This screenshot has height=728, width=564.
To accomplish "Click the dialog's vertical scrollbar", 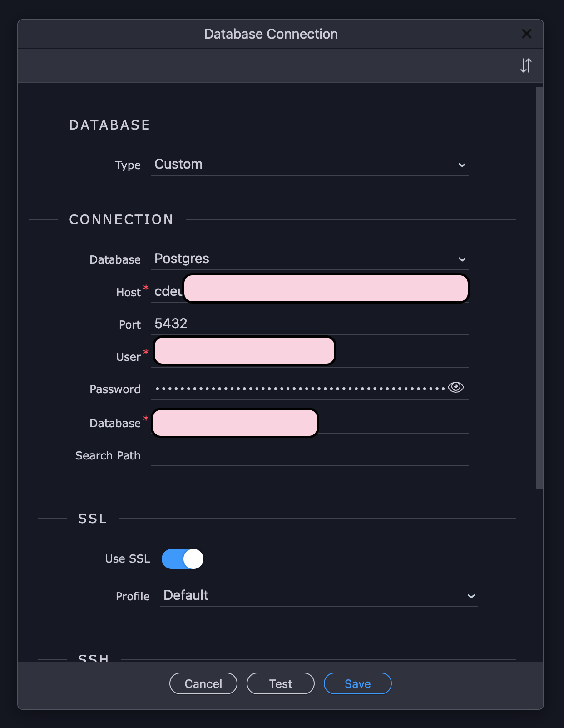I will [539, 288].
